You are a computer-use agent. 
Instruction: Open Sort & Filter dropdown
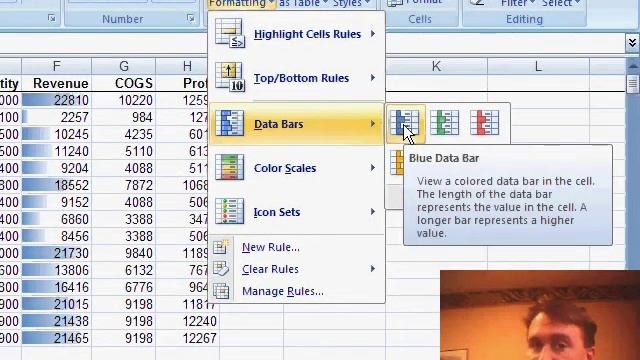pyautogui.click(x=517, y=4)
